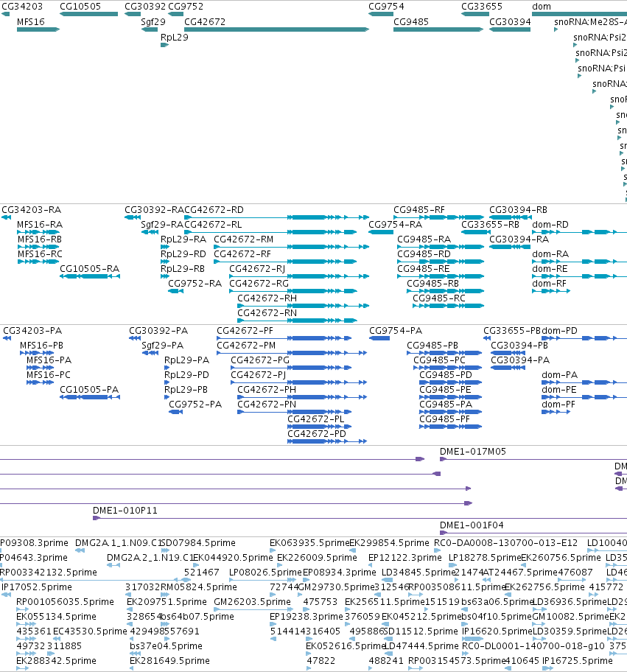Image resolution: width=627 pixels, height=672 pixels.
Task: Select the CG30394-RB transcript label
Action: coord(518,210)
